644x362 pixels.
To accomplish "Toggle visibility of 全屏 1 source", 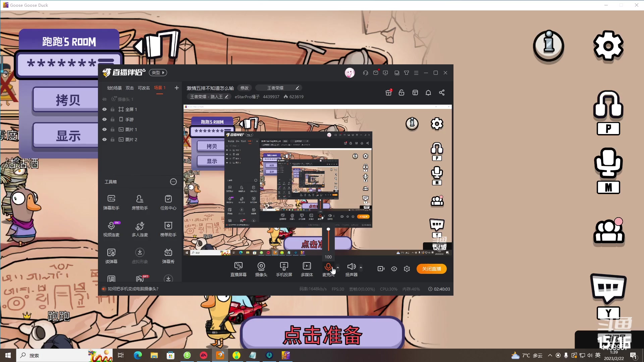I will (x=104, y=109).
